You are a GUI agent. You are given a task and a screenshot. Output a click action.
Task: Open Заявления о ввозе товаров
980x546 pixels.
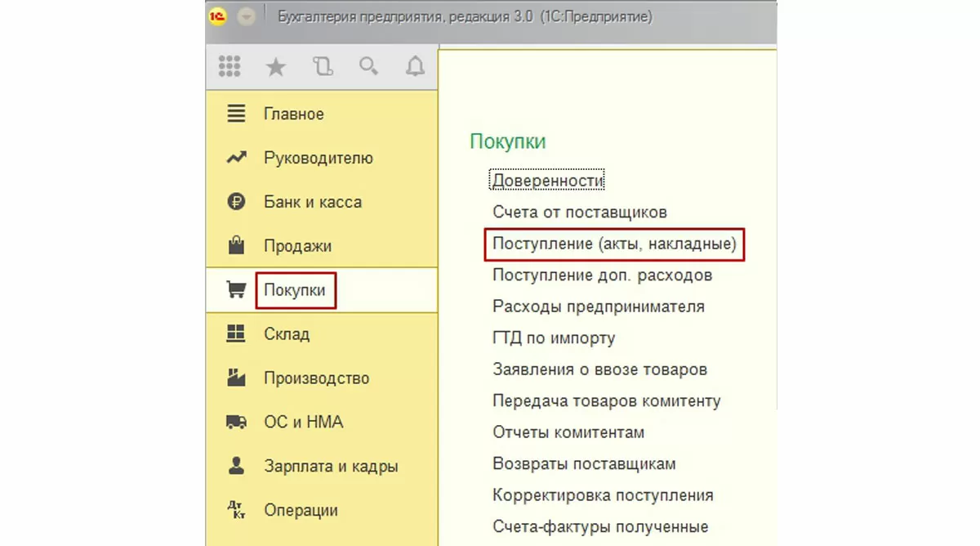pyautogui.click(x=599, y=369)
